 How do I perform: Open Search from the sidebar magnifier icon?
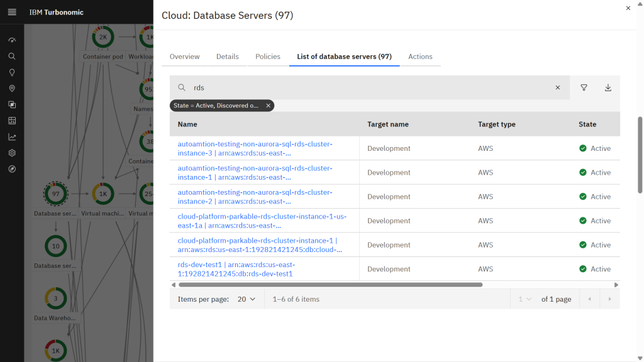pyautogui.click(x=12, y=56)
